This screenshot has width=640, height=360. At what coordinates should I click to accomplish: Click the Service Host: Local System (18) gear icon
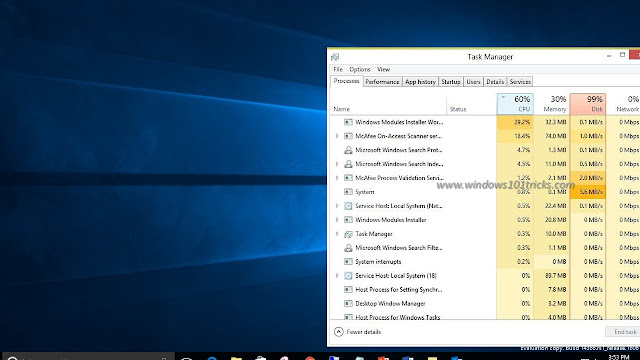(348, 276)
